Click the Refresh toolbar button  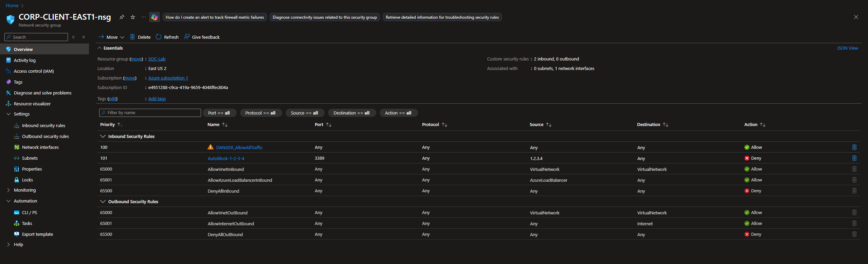click(167, 37)
